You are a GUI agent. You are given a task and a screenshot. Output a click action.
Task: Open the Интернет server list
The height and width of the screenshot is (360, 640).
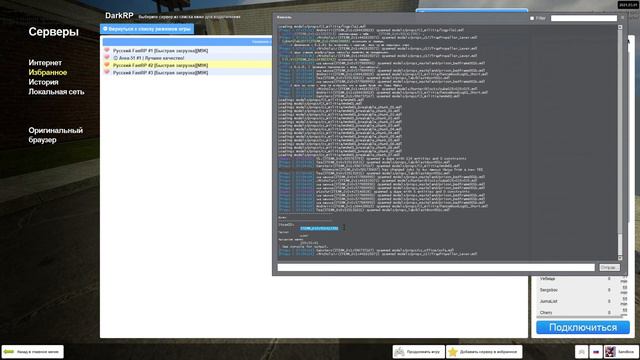point(45,62)
